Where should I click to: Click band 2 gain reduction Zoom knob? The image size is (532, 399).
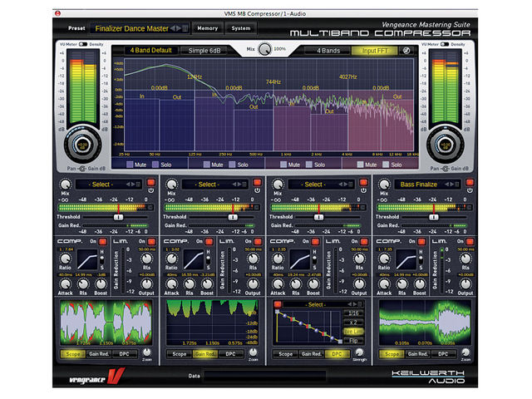point(253,352)
